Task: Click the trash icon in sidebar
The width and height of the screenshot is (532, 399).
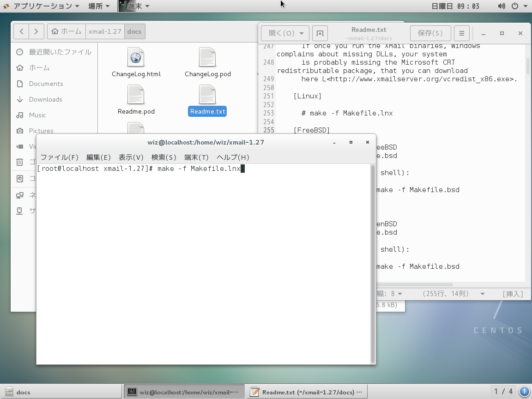Action: (20, 162)
